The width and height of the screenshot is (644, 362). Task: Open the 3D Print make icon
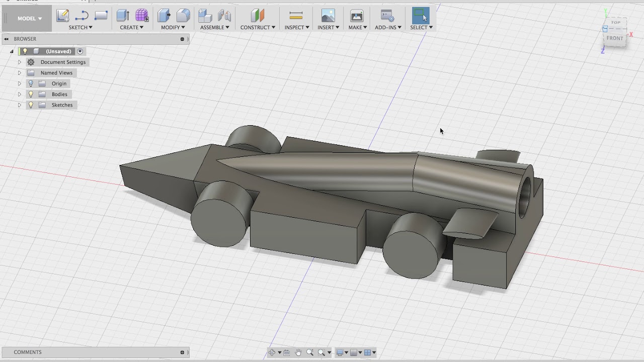point(357,16)
